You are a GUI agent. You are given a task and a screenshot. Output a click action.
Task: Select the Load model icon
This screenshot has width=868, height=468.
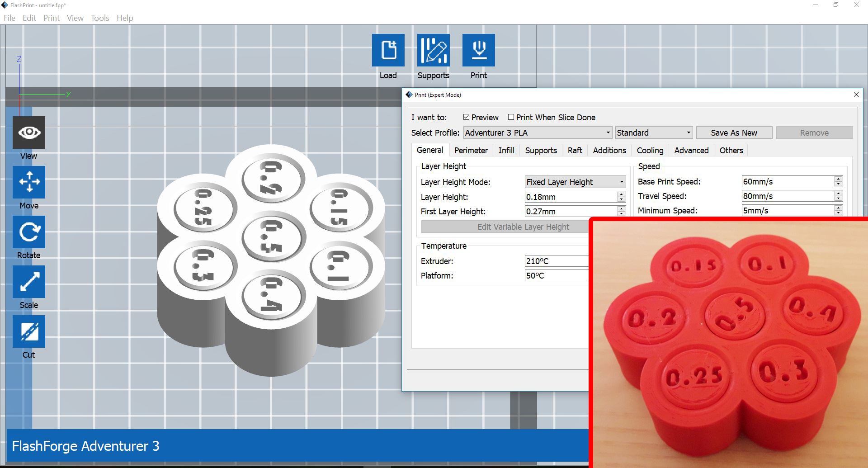click(x=388, y=50)
